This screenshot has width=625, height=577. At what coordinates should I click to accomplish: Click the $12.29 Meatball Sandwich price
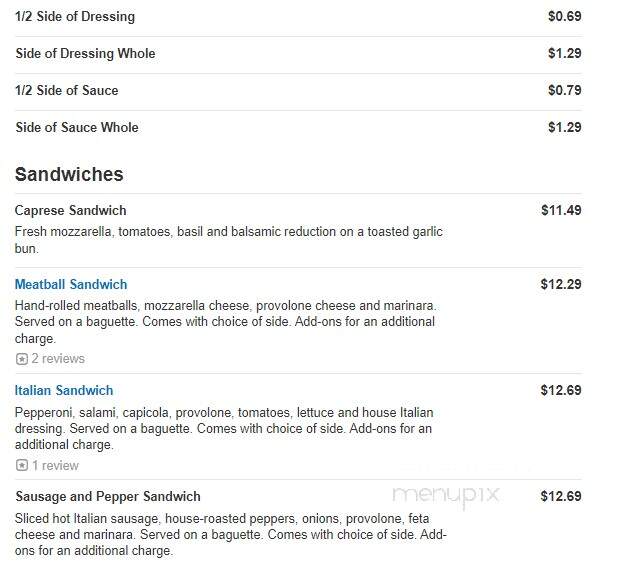tap(561, 284)
